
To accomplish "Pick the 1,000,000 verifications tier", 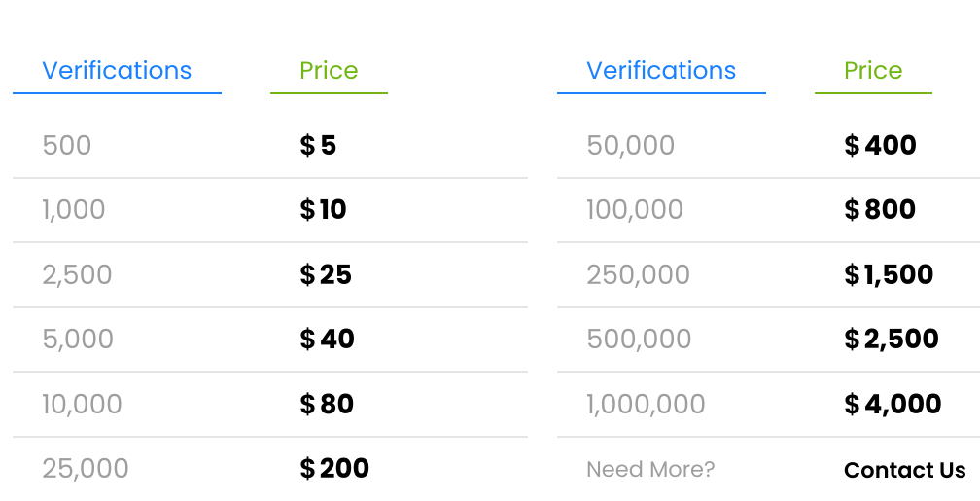I will pyautogui.click(x=647, y=405).
